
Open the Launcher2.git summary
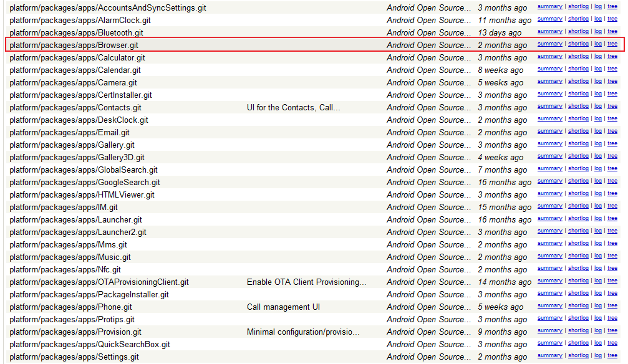click(x=550, y=230)
